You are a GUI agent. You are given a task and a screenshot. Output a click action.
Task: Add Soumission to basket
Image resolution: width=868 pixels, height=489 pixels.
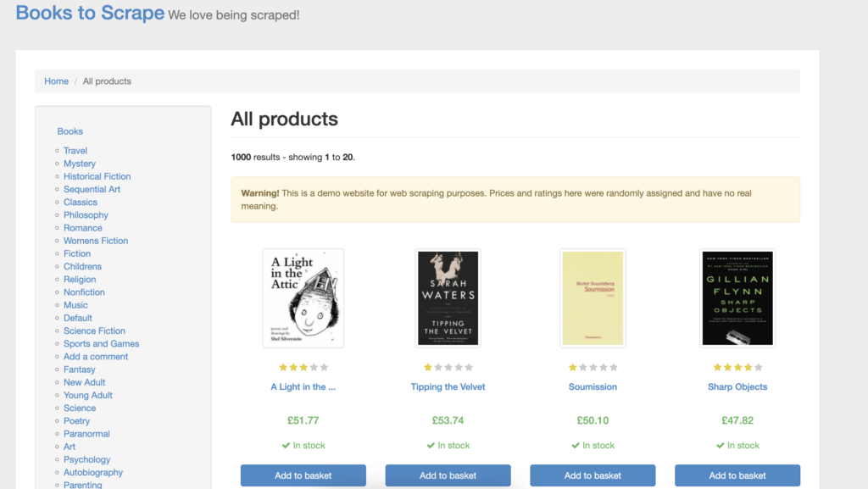click(x=593, y=475)
